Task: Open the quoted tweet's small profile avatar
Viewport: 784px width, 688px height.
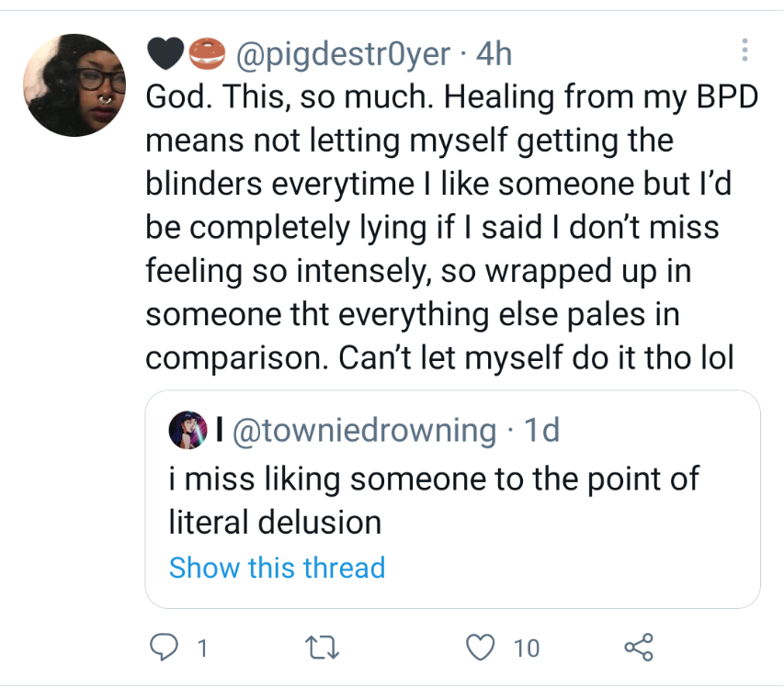Action: [x=187, y=430]
